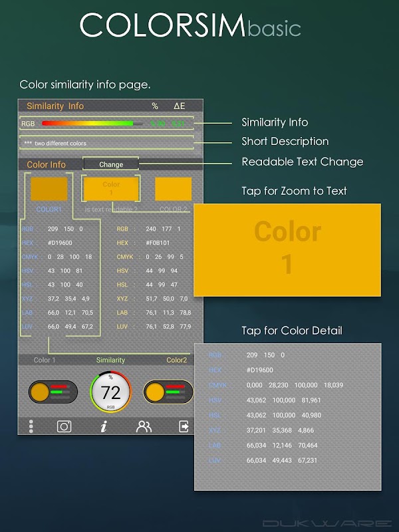Tap the people/users icon in bottom bar
This screenshot has height=532, width=399.
pyautogui.click(x=144, y=426)
